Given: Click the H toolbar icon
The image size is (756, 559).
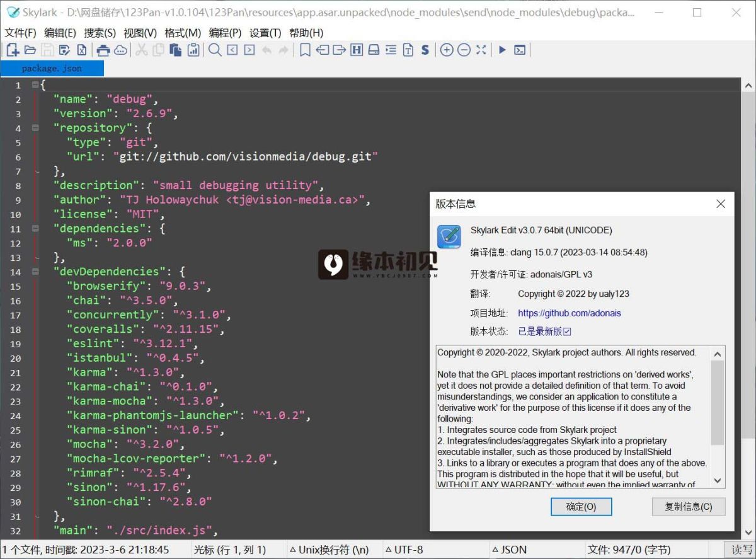Looking at the screenshot, I should (x=357, y=50).
